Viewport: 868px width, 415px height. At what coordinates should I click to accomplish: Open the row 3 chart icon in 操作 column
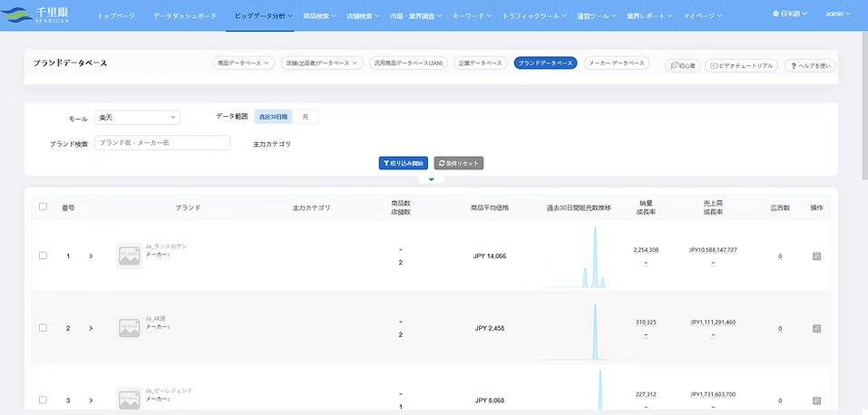(x=816, y=401)
